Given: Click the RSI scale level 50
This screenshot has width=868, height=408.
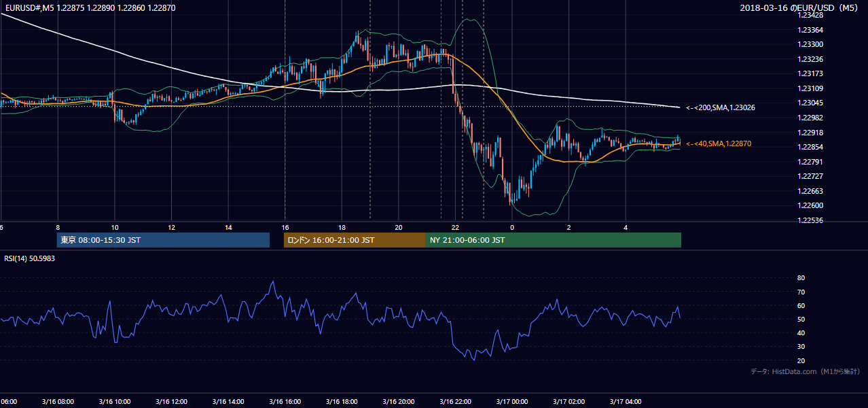Looking at the screenshot, I should (x=801, y=319).
